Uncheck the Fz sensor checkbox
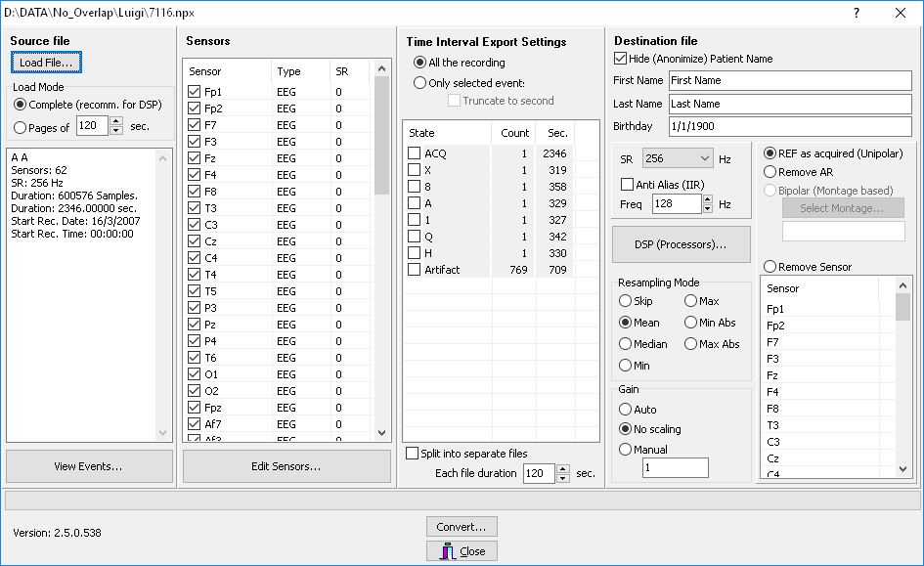Screen dimensions: 924x566 [x=194, y=158]
